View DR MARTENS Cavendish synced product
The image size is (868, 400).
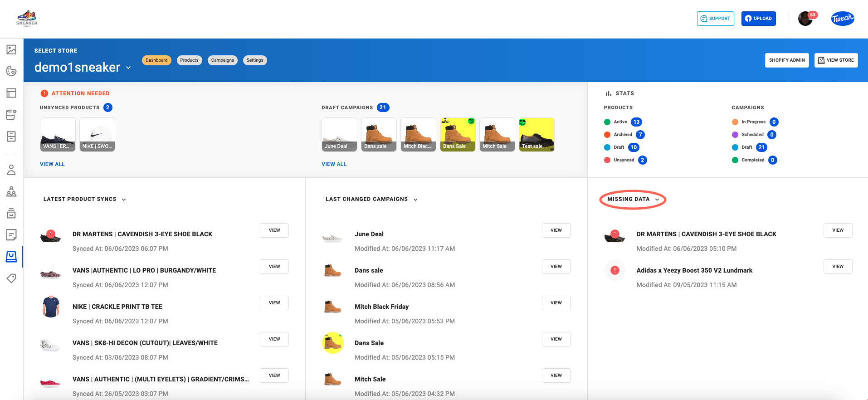pos(274,230)
